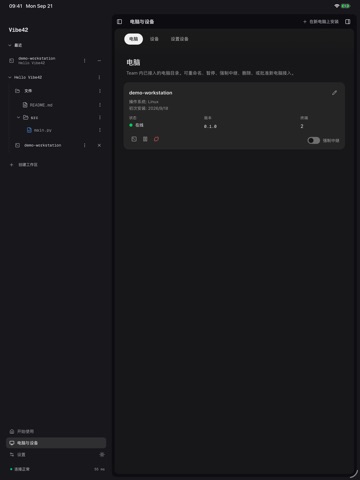
Task: Click the middle icon on demo-workstation card
Action: click(145, 139)
